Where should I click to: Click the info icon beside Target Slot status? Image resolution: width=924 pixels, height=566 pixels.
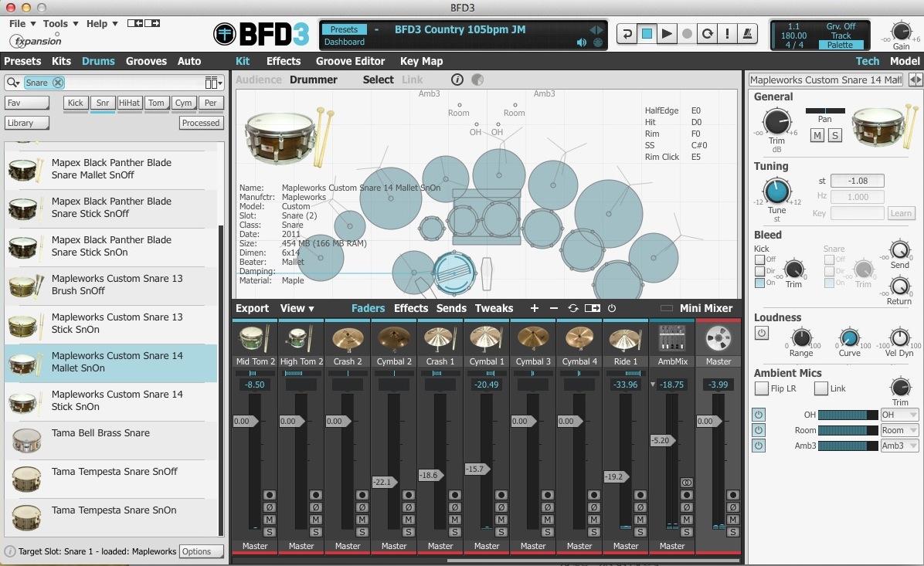[x=10, y=551]
